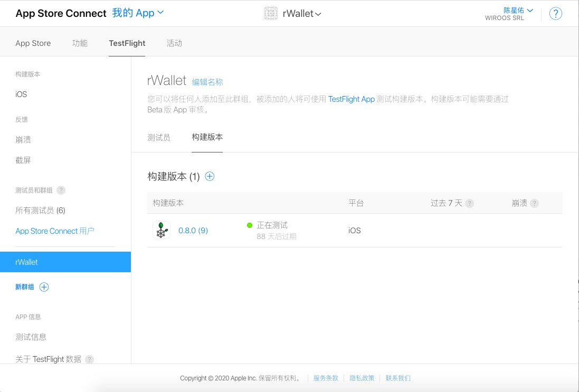The width and height of the screenshot is (579, 392).
Task: Open the rWallet app switcher dropdown
Action: [x=302, y=14]
